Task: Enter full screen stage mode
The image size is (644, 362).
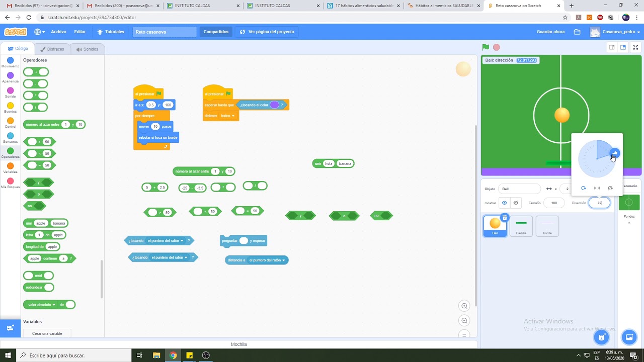Action: point(635,47)
